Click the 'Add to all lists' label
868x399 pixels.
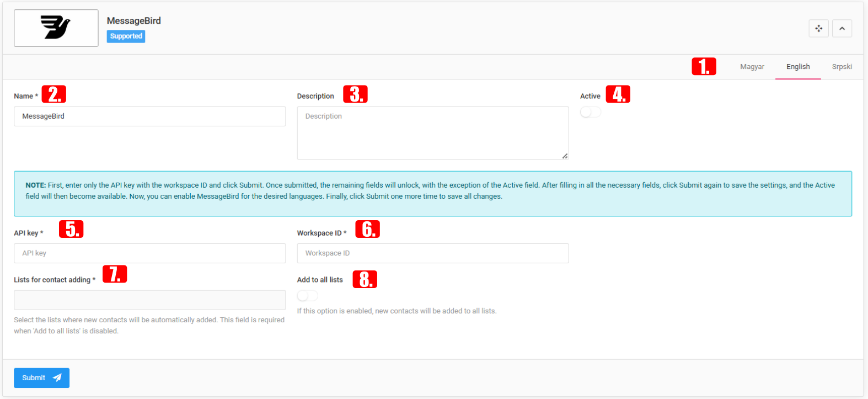[320, 280]
